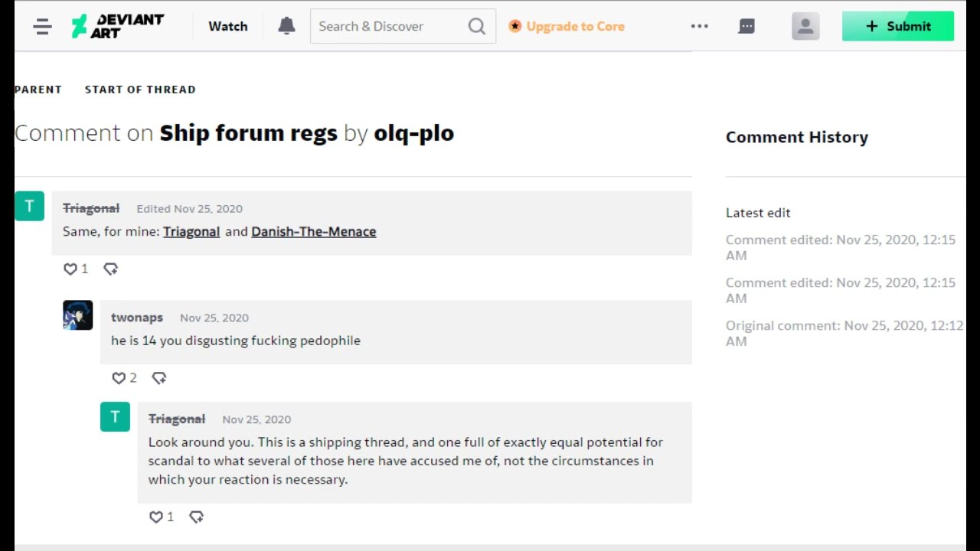Open the user profile avatar menu
Viewport: 980px width, 551px height.
click(x=805, y=26)
